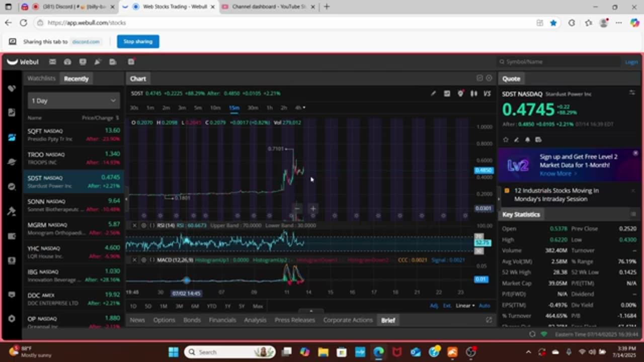Open the planet markets icon in left sidebar

[12, 162]
